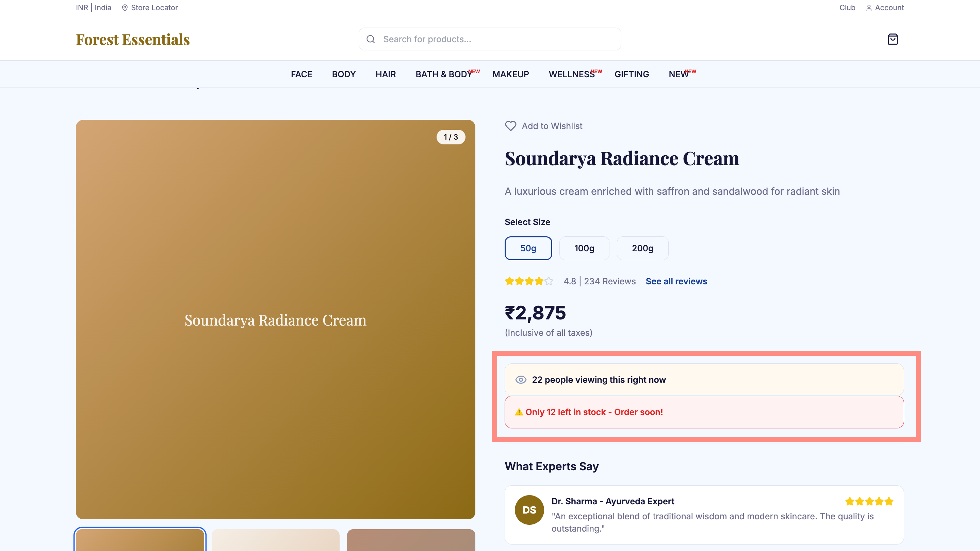The height and width of the screenshot is (551, 980).
Task: Click the eye icon beside viewing count
Action: 521,380
